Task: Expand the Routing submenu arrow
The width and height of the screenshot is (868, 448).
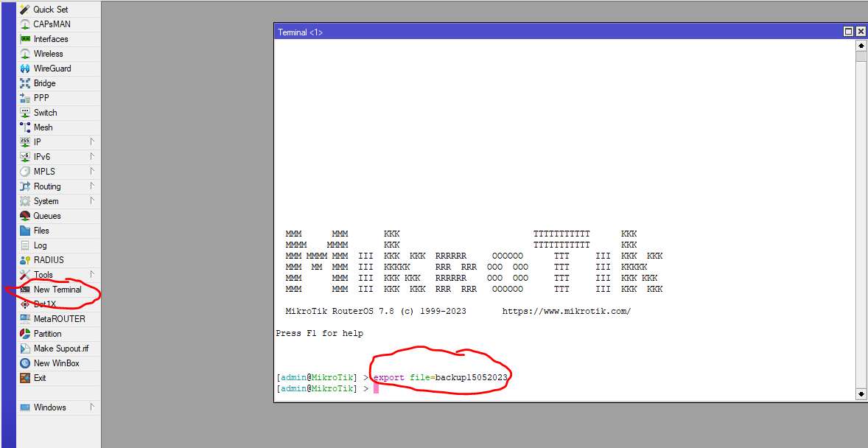Action: point(92,186)
